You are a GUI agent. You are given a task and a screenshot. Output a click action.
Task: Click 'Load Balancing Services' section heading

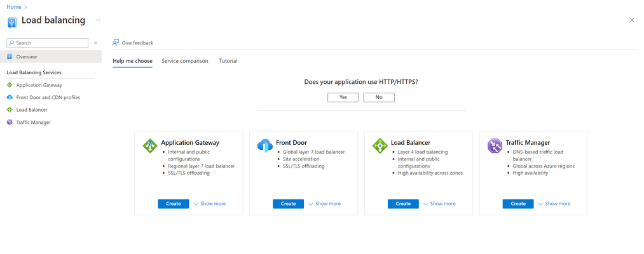(34, 72)
